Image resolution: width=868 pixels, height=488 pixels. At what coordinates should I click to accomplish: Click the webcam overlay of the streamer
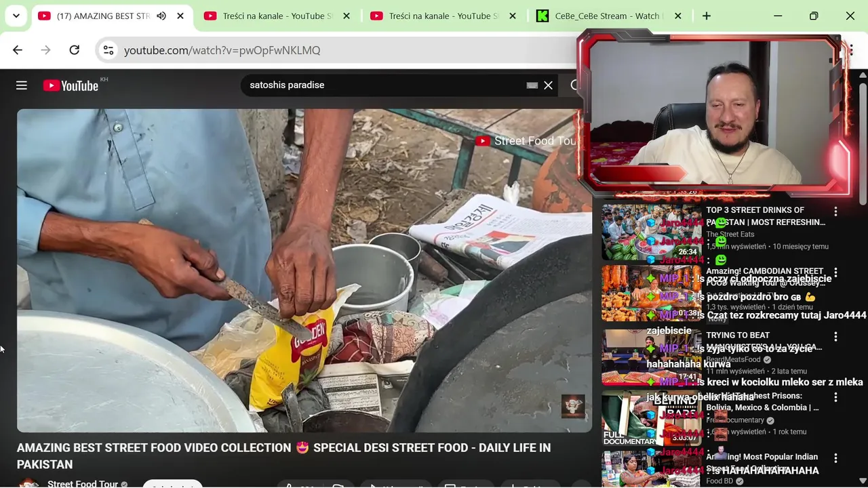click(x=713, y=115)
